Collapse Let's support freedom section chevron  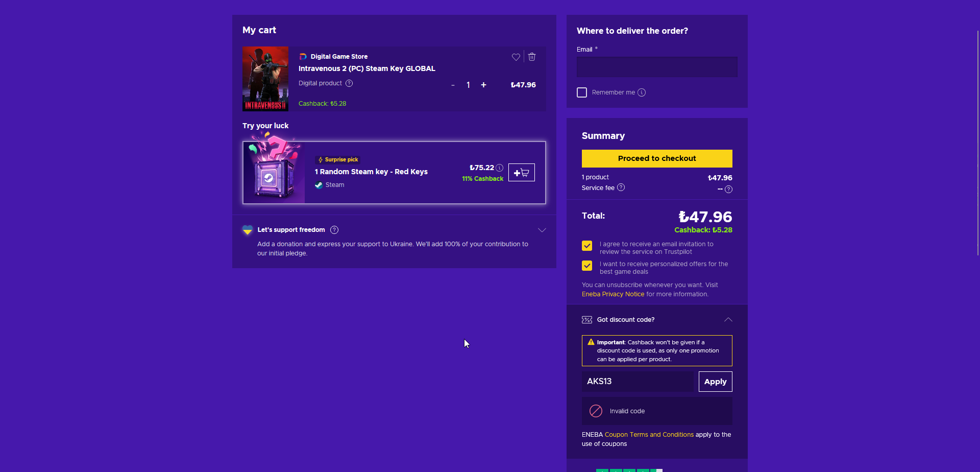click(542, 230)
